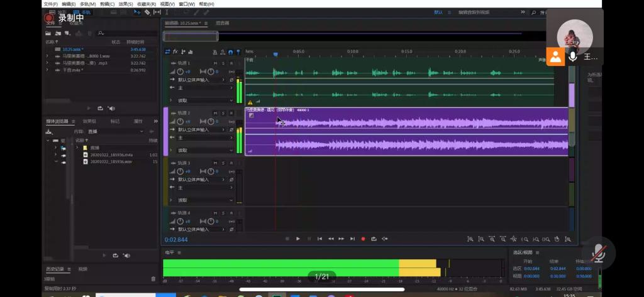This screenshot has width=644, height=297.
Task: Solo track 2 with S button
Action: click(x=223, y=113)
